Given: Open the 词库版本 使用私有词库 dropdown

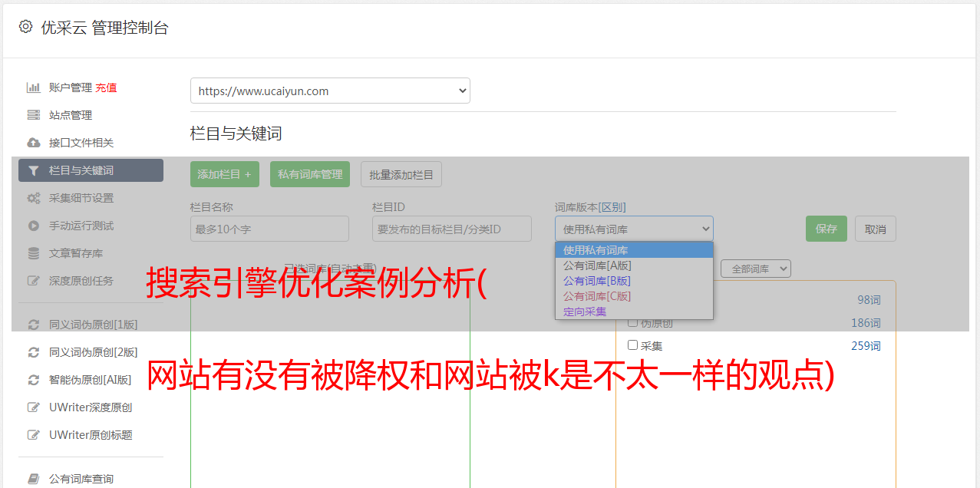Looking at the screenshot, I should (634, 229).
